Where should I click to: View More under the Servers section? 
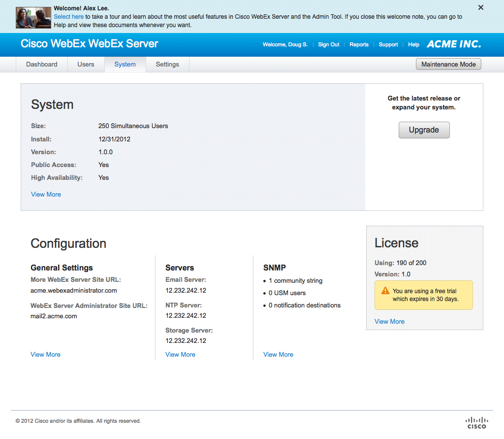coord(180,355)
